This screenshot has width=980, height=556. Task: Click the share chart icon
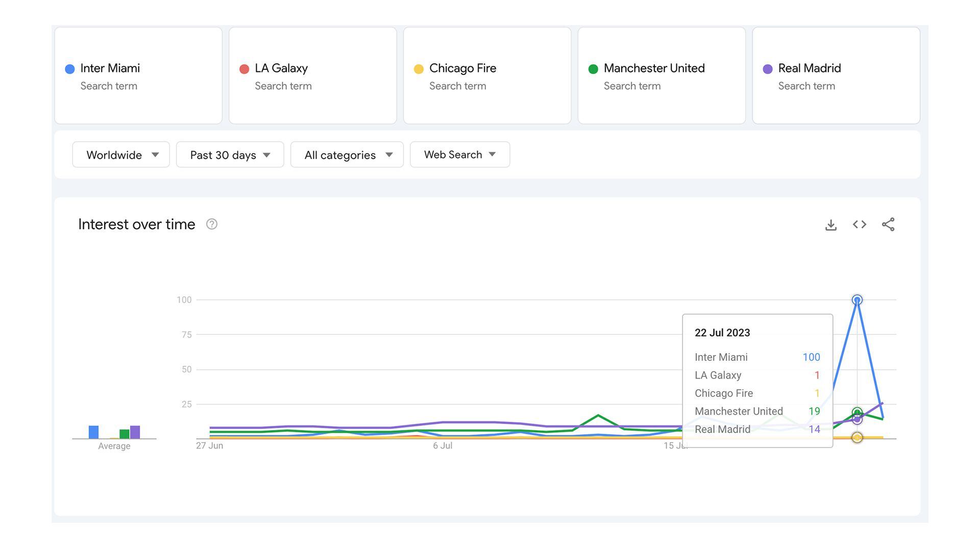point(888,224)
